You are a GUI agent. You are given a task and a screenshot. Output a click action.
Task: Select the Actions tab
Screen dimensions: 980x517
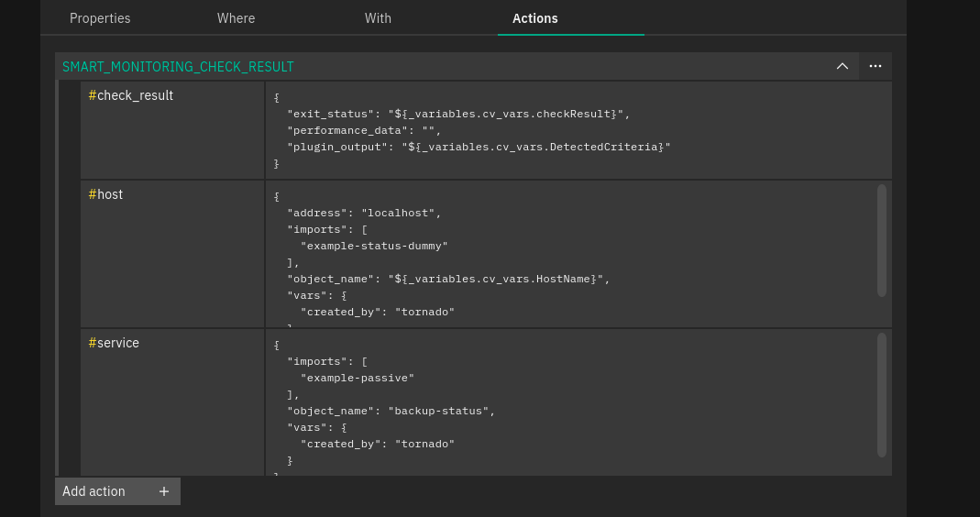pyautogui.click(x=535, y=18)
